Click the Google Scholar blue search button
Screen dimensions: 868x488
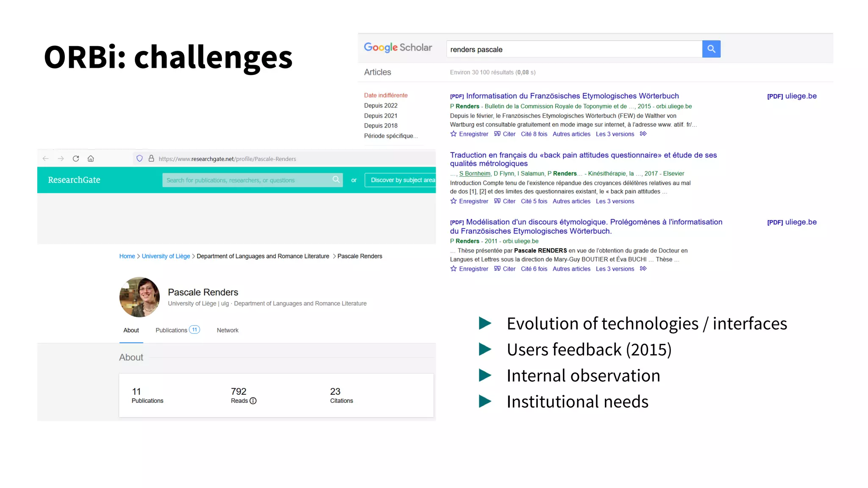(x=711, y=49)
